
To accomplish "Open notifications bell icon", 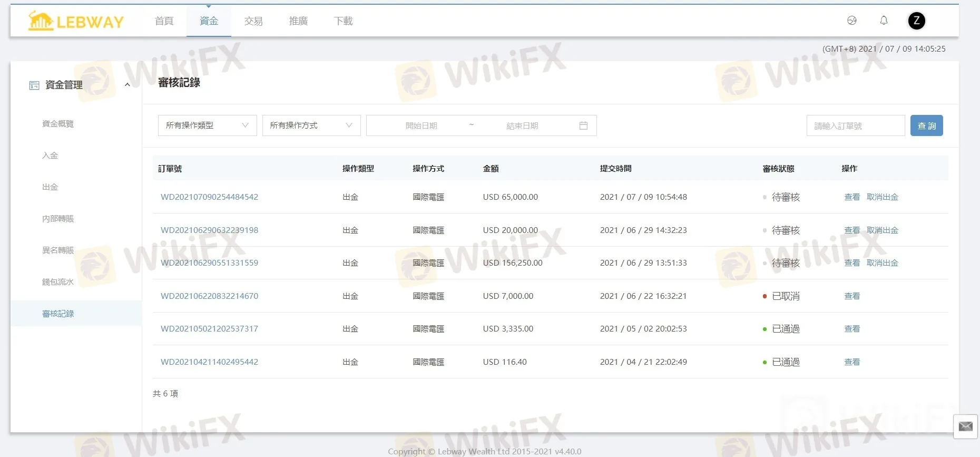I will tap(884, 21).
